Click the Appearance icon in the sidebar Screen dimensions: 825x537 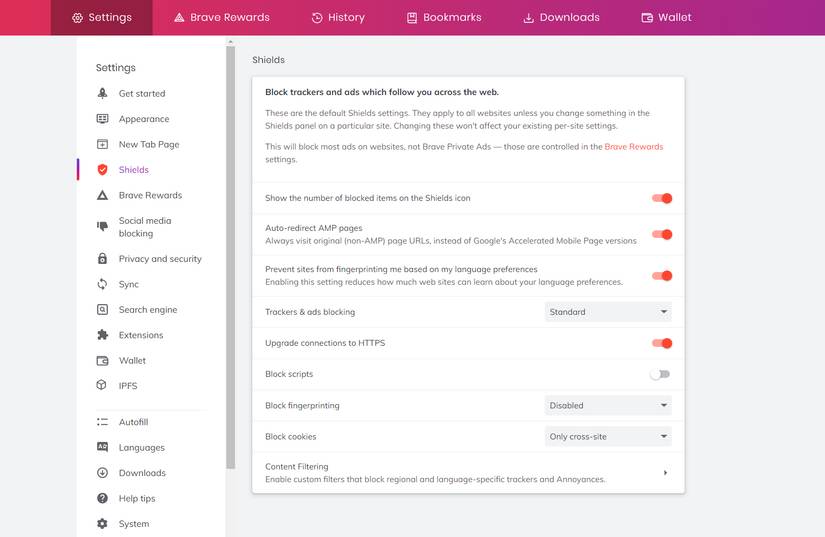tap(102, 119)
